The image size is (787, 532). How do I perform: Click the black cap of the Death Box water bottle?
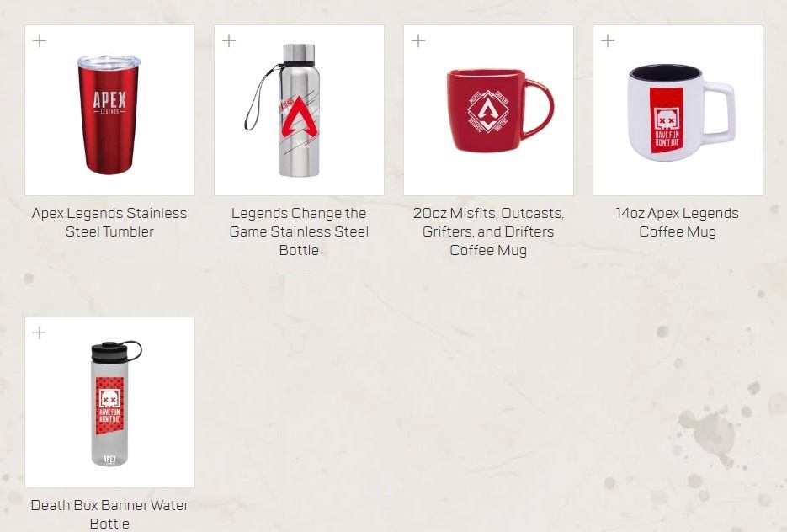(116, 350)
